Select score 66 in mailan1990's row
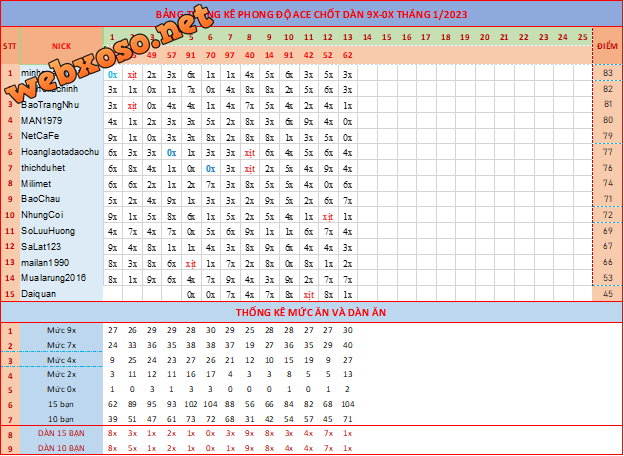Screen dimensions: 624x456 [608, 262]
